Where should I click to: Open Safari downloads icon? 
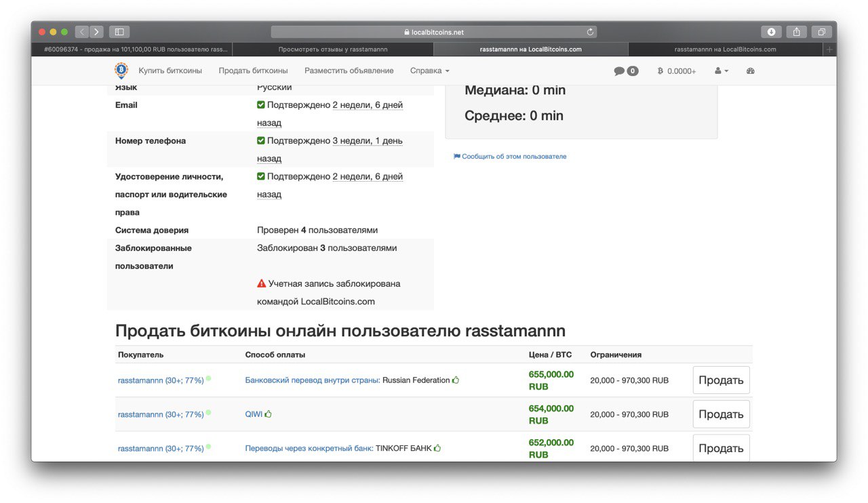pyautogui.click(x=771, y=32)
